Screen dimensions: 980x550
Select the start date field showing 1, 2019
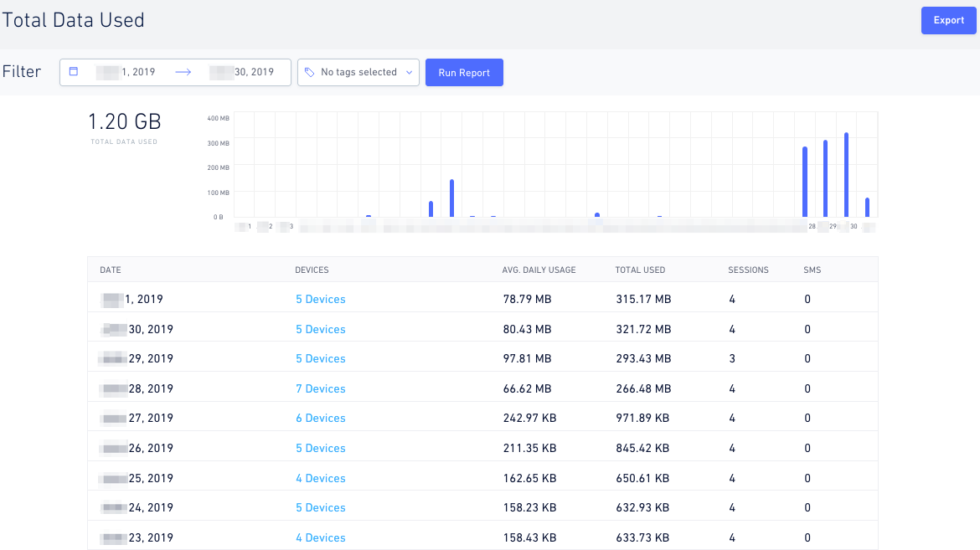tap(126, 72)
